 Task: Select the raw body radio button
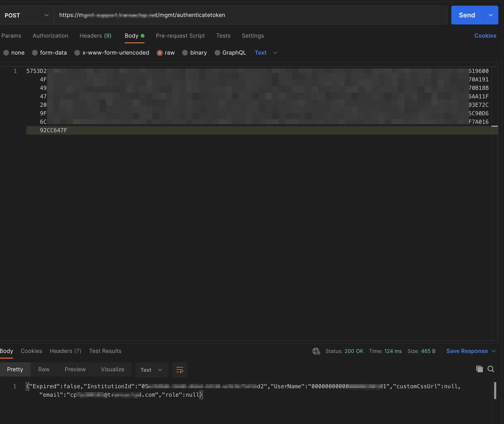pyautogui.click(x=160, y=53)
